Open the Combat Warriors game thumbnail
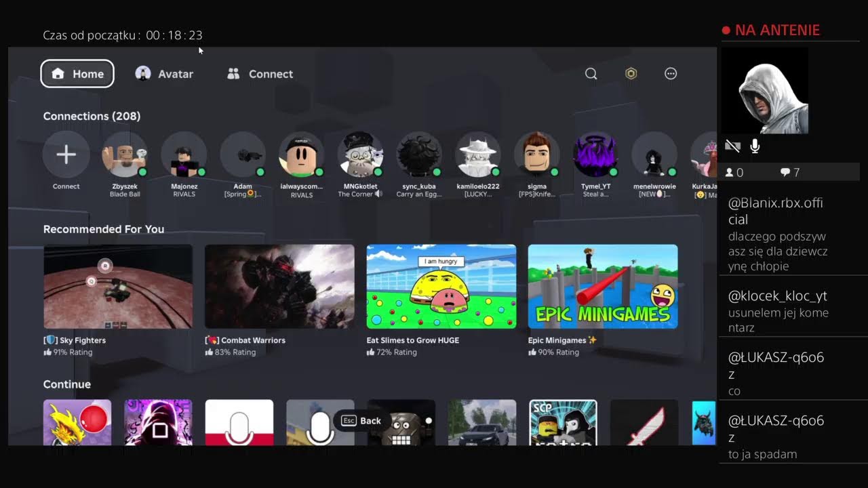 point(279,287)
